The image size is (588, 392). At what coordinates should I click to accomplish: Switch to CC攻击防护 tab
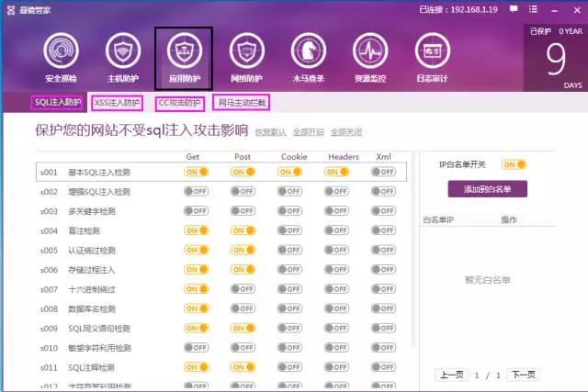[x=180, y=103]
